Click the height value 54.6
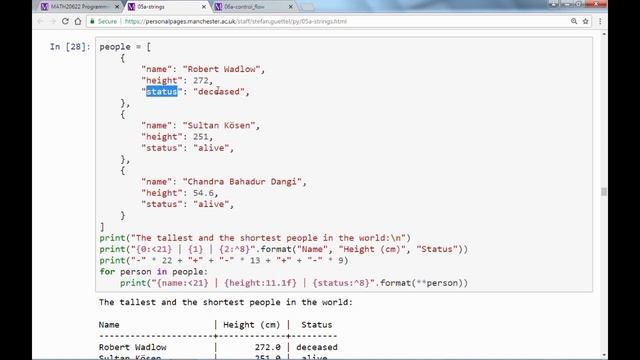The width and height of the screenshot is (640, 360). tap(203, 193)
